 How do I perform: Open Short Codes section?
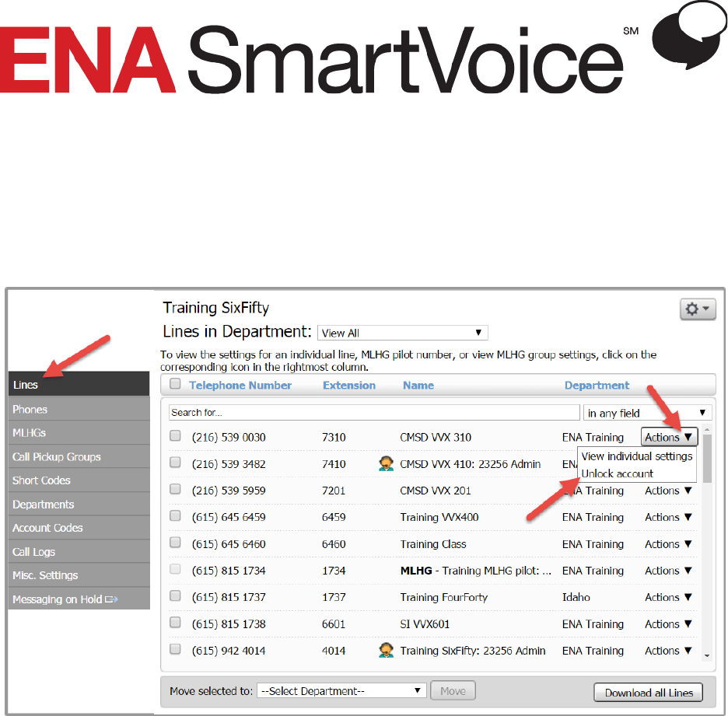click(x=79, y=480)
